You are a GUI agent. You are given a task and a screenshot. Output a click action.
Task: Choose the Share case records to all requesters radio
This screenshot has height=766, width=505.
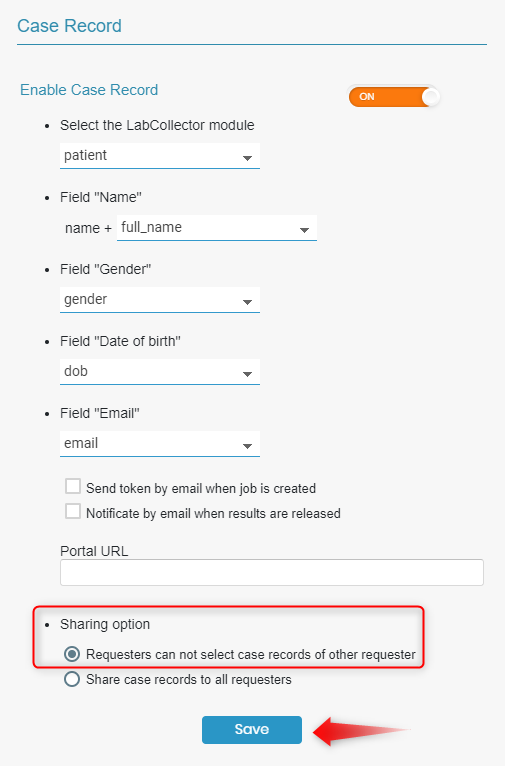coord(72,679)
